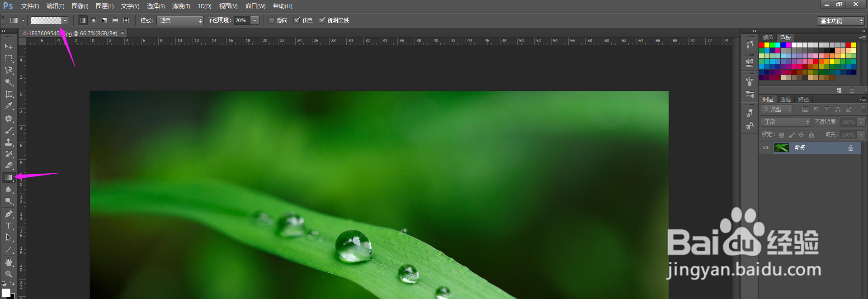
Task: Open the 基本功能 workspace dropdown
Action: 841,21
